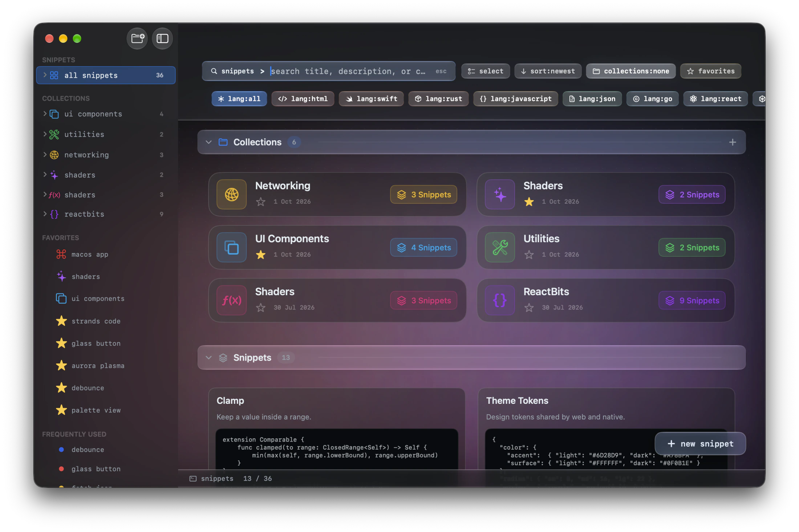Click the Shaders f(x) icon tile

pos(232,300)
